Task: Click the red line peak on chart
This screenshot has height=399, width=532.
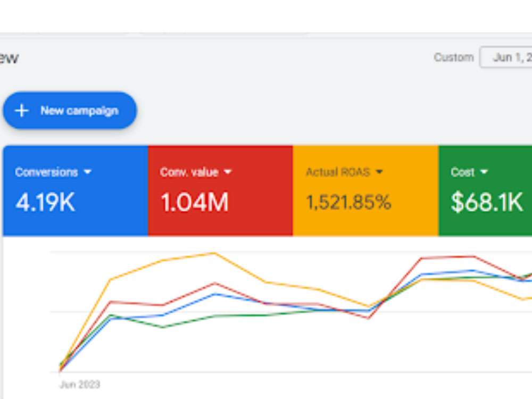Action: pos(473,256)
